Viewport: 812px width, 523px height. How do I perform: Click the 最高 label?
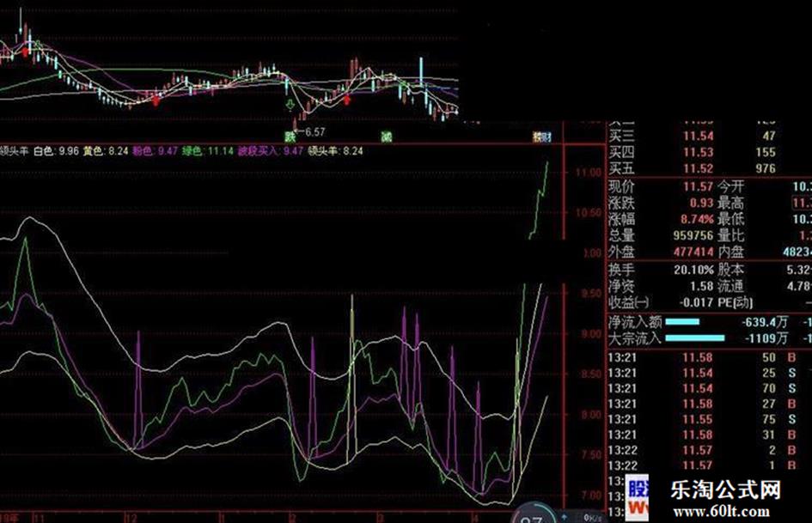point(730,203)
